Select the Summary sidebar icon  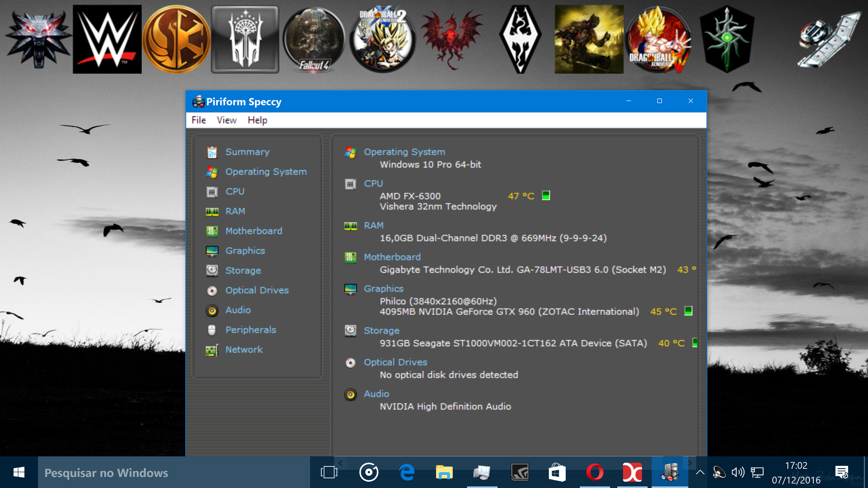coord(212,152)
